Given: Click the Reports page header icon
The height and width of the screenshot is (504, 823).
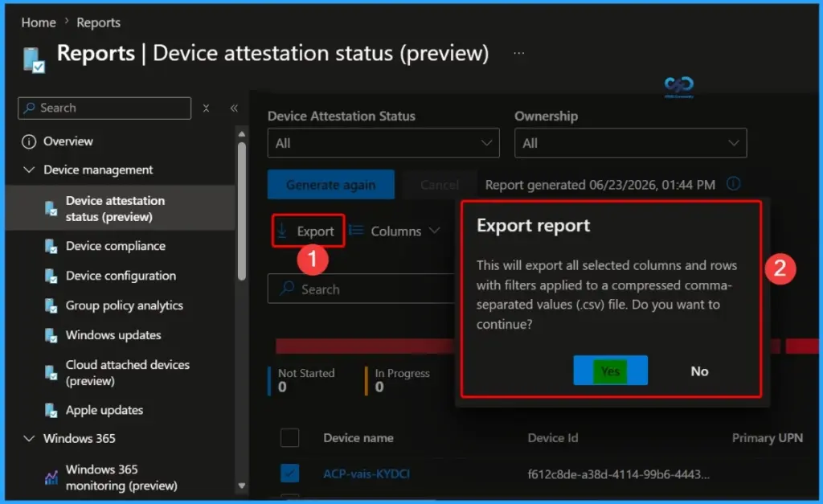Looking at the screenshot, I should pyautogui.click(x=34, y=59).
